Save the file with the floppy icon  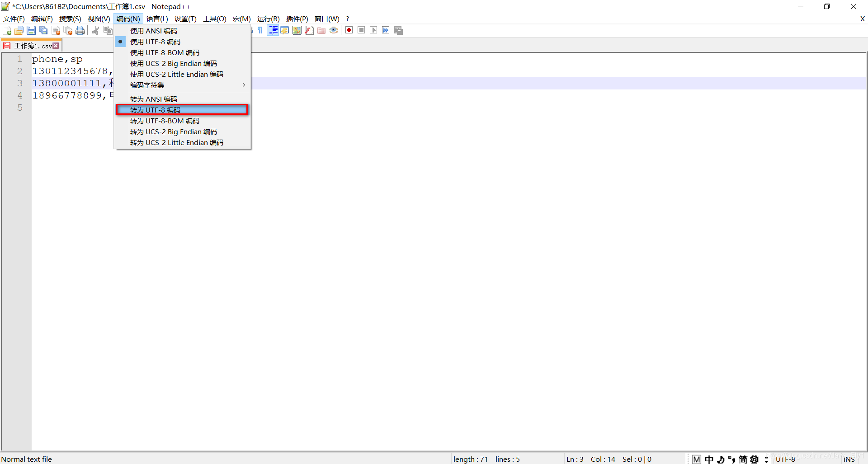click(x=31, y=30)
